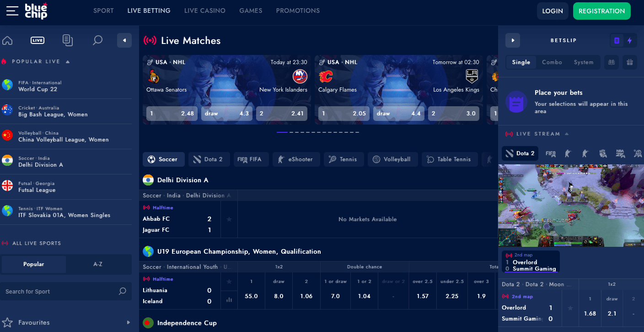Open the SPORT navigation tab
Viewport: 644px width, 332px height.
tap(103, 11)
